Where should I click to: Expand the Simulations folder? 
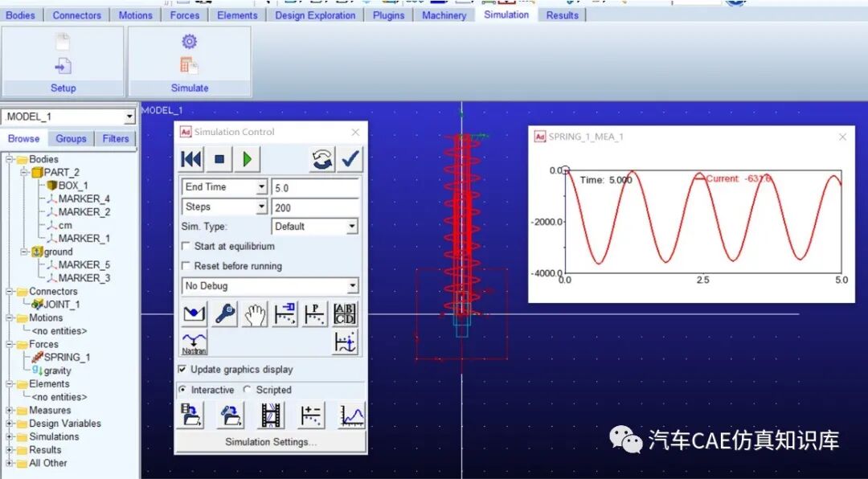(10, 437)
